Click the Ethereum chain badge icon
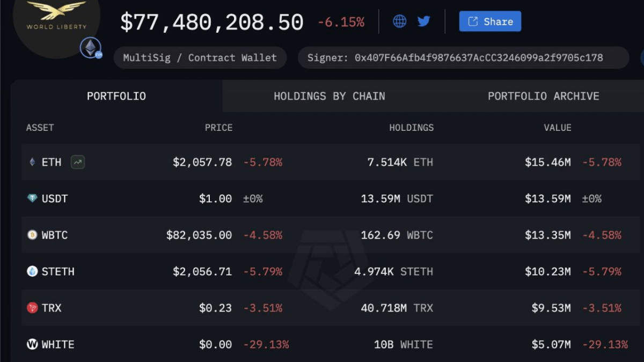The image size is (644, 362). [90, 48]
